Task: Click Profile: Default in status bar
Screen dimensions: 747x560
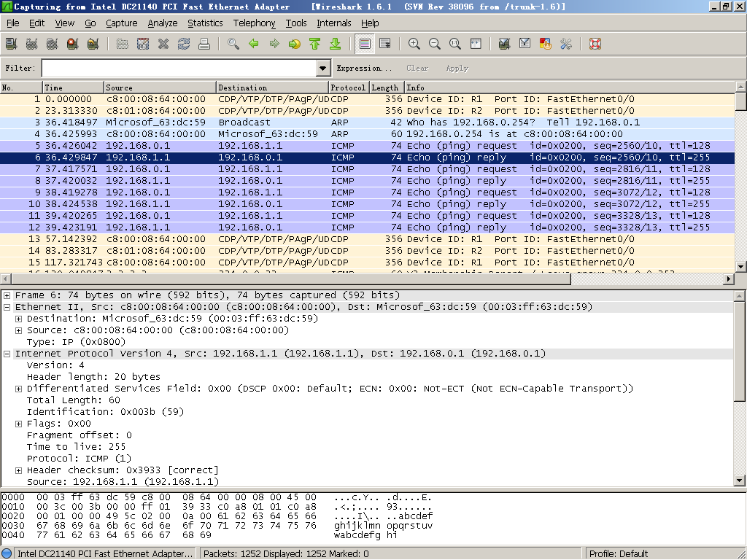Action: [619, 554]
